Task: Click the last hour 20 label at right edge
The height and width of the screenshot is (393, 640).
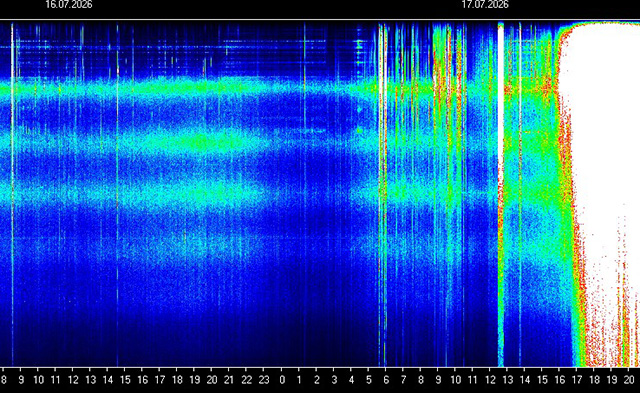Action: tap(629, 380)
